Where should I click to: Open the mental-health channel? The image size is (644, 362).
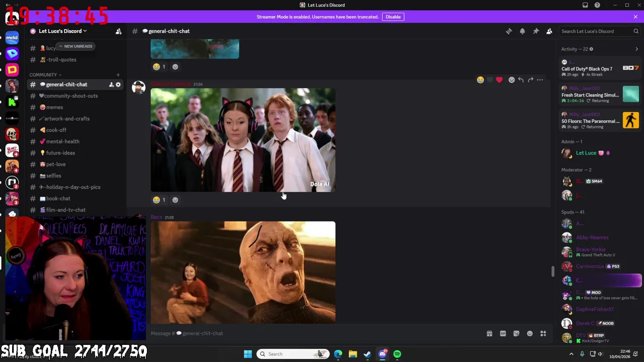coord(75,141)
